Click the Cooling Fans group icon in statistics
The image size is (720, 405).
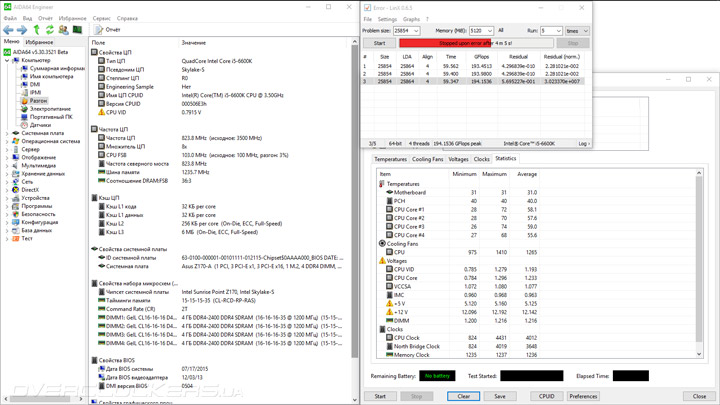point(382,244)
